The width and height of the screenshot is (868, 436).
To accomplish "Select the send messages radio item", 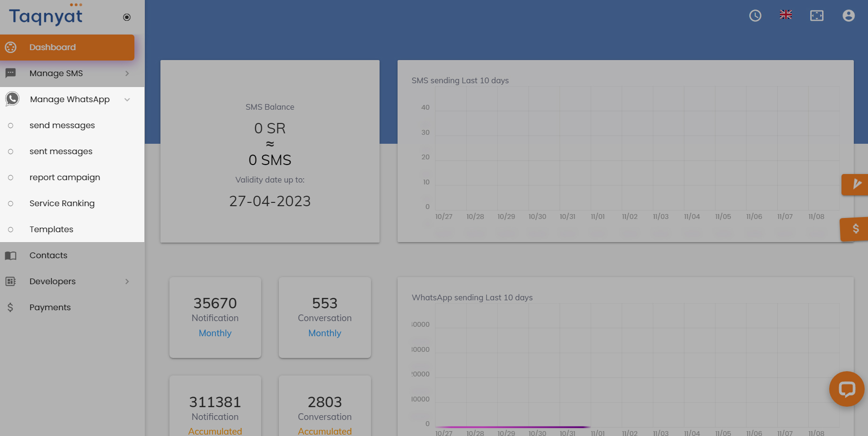I will coord(10,125).
